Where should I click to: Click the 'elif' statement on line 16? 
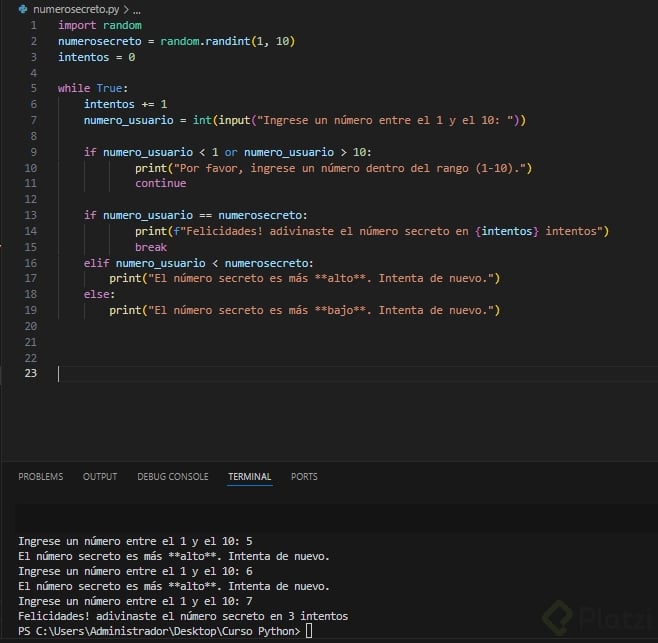tap(198, 263)
